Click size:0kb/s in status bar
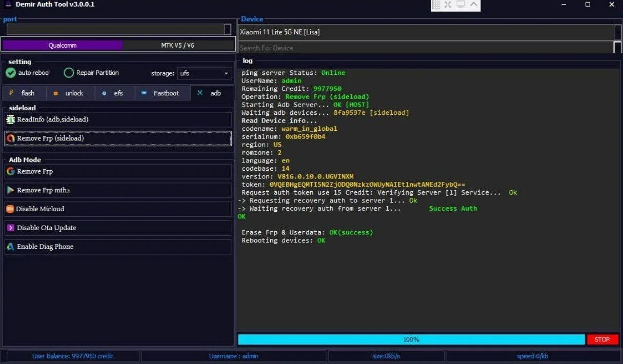623x364 pixels. coord(386,356)
